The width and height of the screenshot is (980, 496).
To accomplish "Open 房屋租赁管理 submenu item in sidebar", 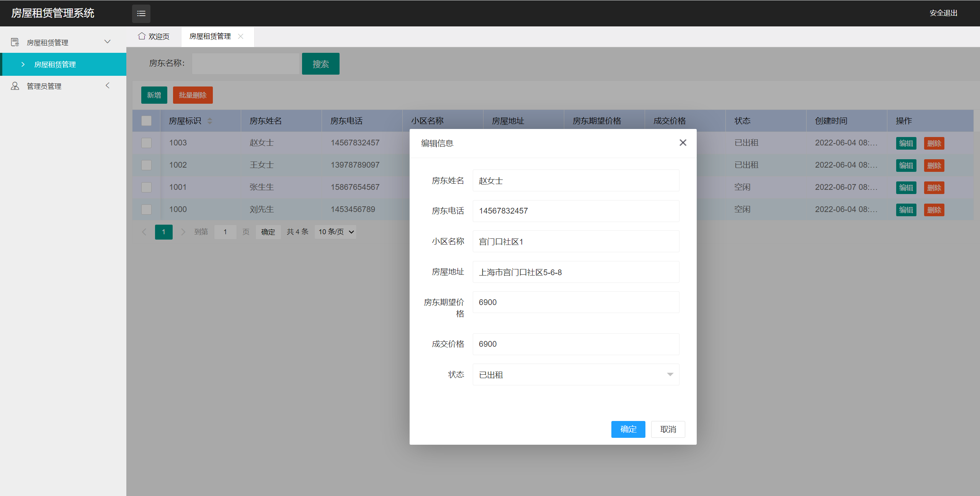I will 63,64.
